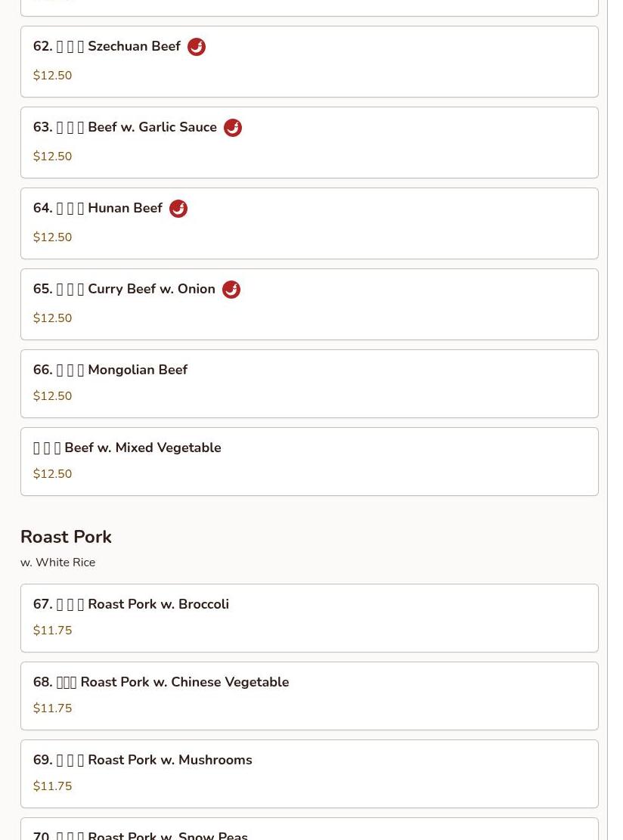Open the Szechuan Beef menu item
Viewport: 623px width, 840px height.
309,61
